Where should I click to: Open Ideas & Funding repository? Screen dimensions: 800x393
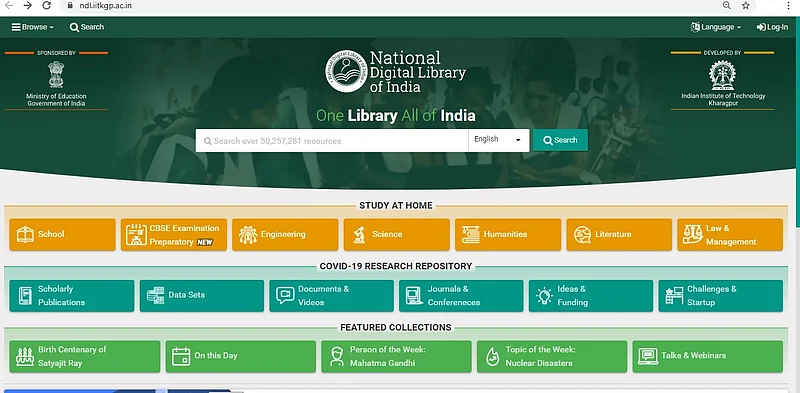tap(591, 296)
